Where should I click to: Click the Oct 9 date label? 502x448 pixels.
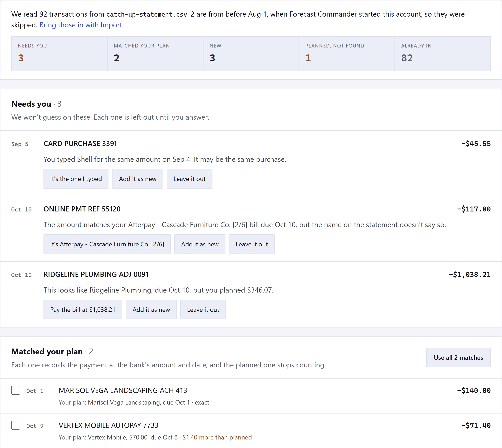(35, 426)
